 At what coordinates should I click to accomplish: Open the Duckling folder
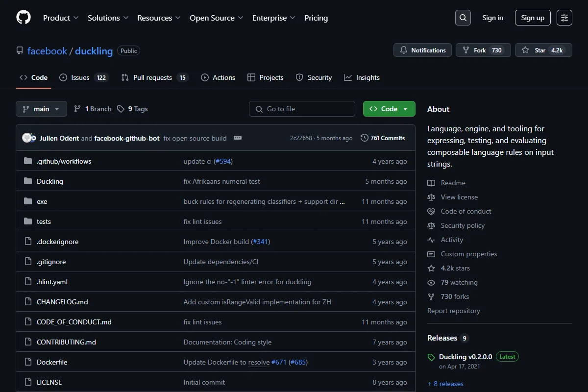tap(50, 181)
